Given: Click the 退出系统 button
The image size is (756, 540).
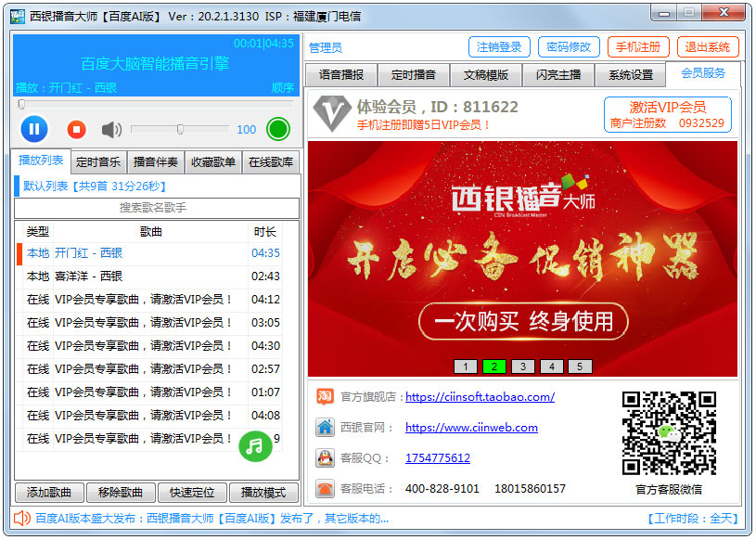Looking at the screenshot, I should coord(708,47).
